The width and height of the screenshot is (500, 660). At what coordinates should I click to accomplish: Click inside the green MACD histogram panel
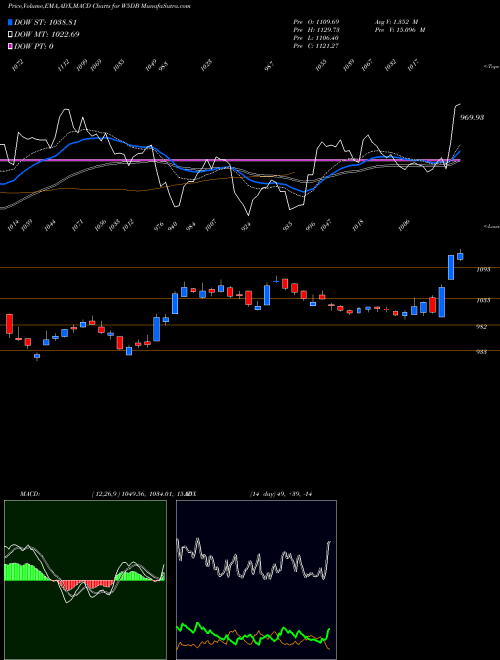coord(85,580)
